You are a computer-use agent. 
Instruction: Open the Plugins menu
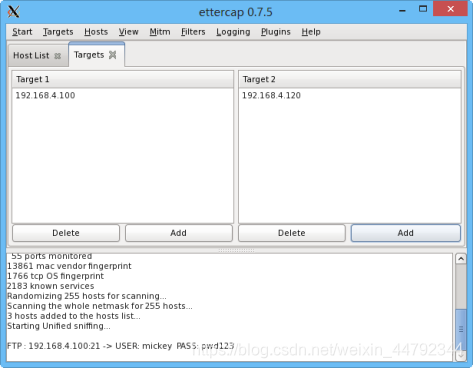[x=276, y=32]
